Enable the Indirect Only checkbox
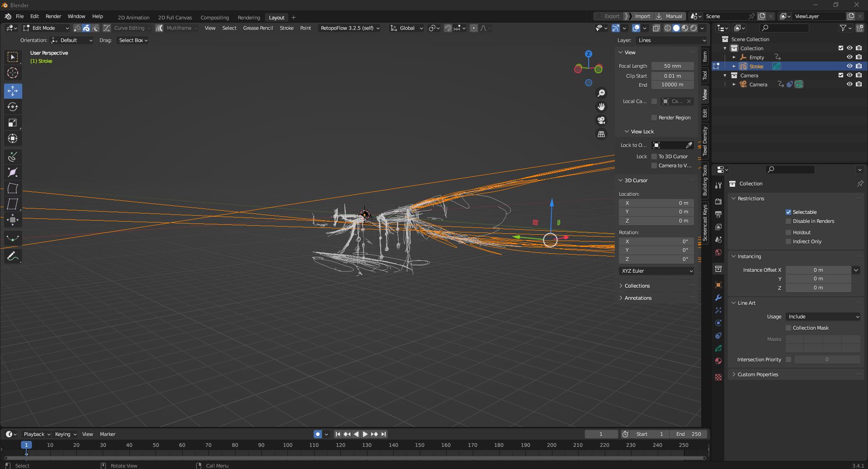The height and width of the screenshot is (469, 868). tap(788, 242)
